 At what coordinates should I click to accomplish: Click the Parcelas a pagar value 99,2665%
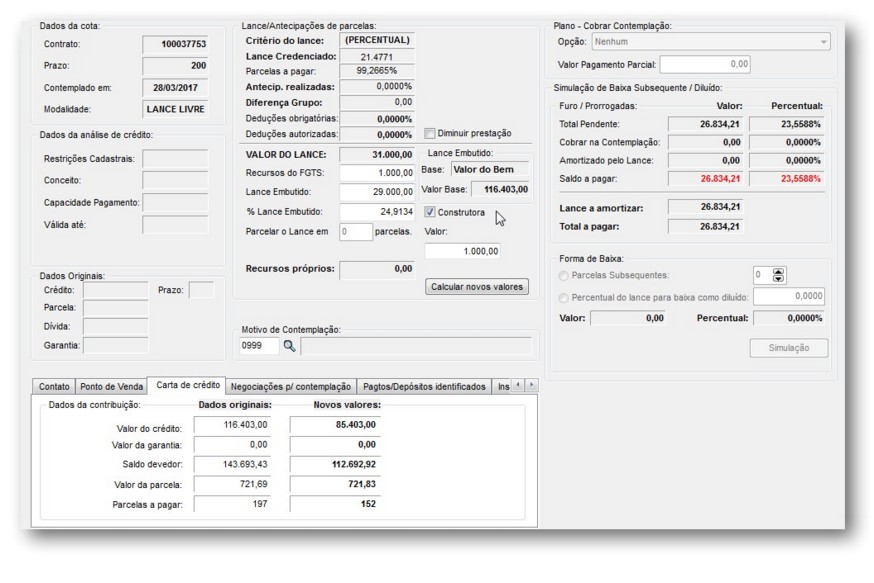(377, 71)
